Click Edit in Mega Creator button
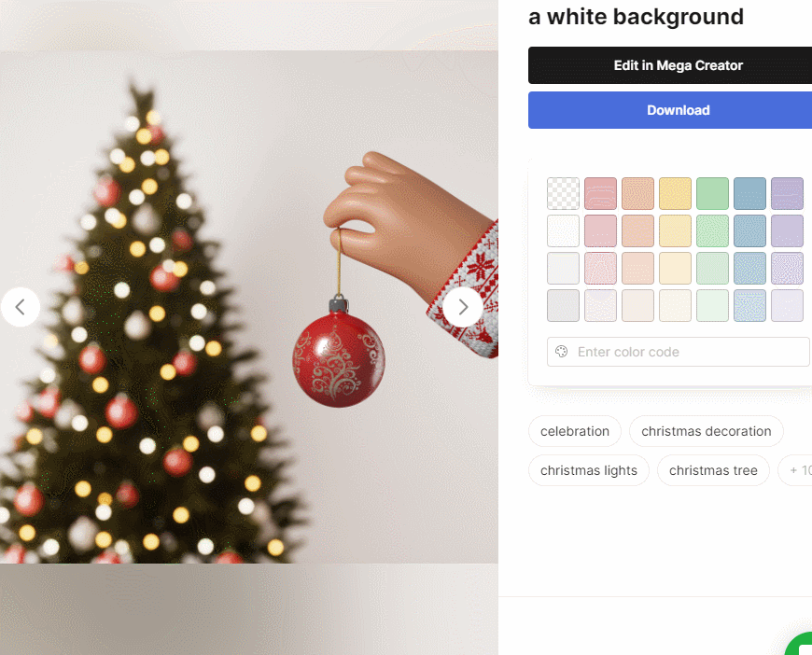Viewport: 812px width, 655px height. click(x=670, y=65)
